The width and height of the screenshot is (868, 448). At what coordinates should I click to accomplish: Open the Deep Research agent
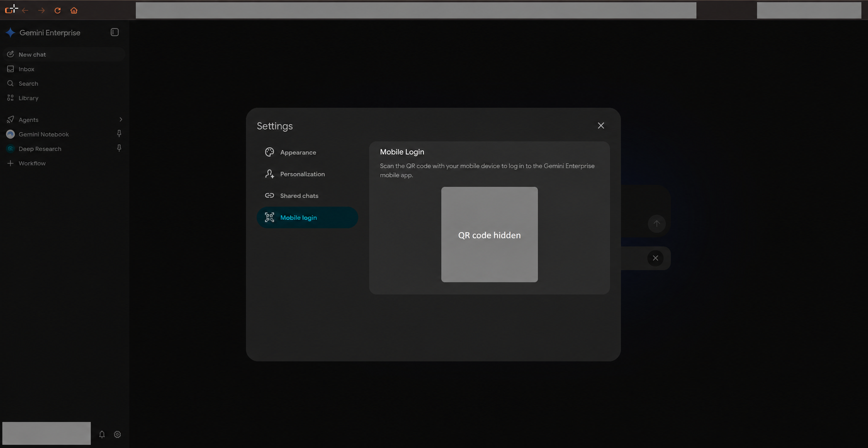40,149
